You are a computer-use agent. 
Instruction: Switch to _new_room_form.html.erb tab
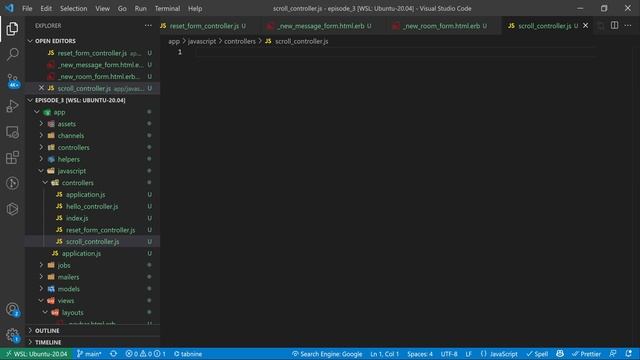click(x=443, y=26)
